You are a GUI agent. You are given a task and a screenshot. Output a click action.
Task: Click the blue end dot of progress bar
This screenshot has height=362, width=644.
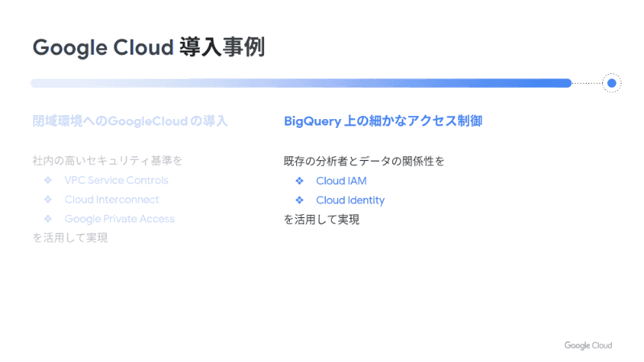click(x=612, y=83)
